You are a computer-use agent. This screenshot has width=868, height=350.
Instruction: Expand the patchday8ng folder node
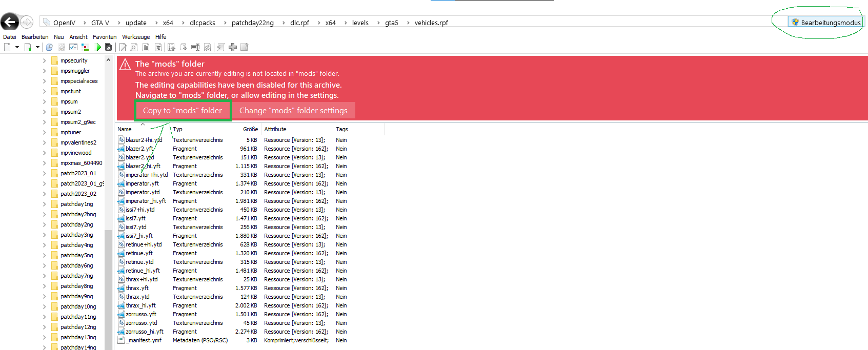44,286
